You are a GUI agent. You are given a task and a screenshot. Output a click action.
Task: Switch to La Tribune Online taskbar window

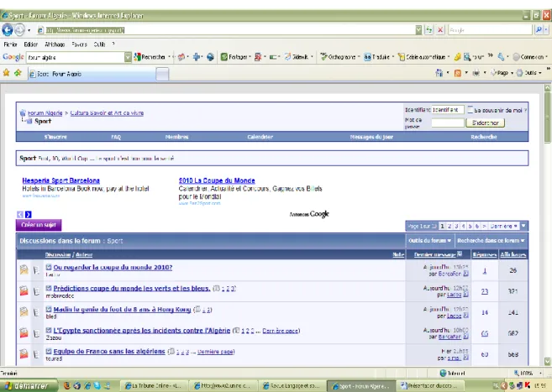153,385
